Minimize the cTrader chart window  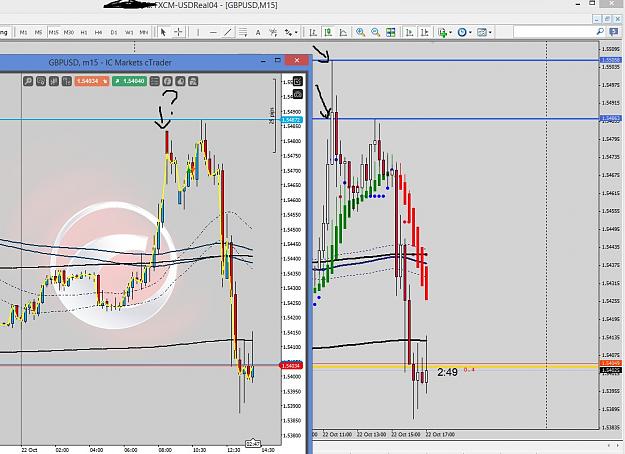263,61
